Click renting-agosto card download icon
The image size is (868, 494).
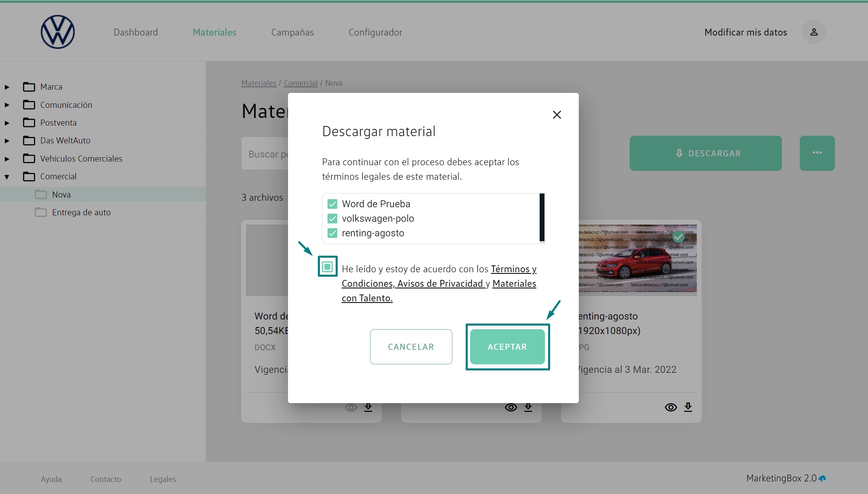coord(688,407)
